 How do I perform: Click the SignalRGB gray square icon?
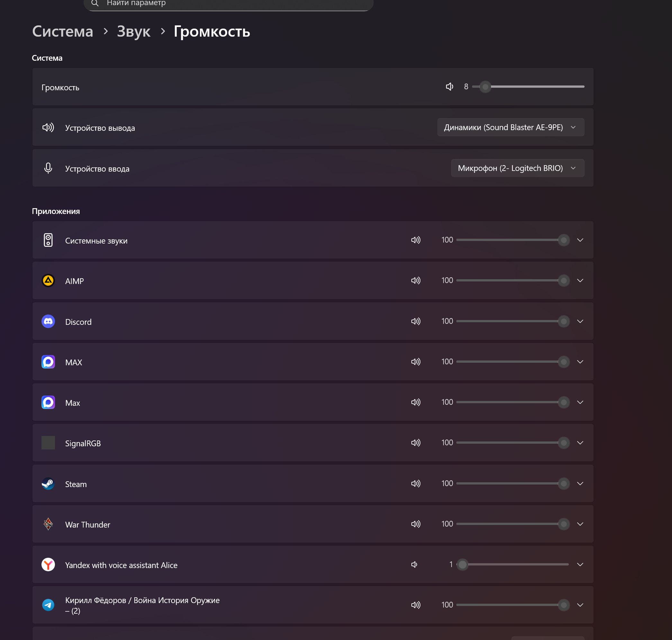(48, 443)
